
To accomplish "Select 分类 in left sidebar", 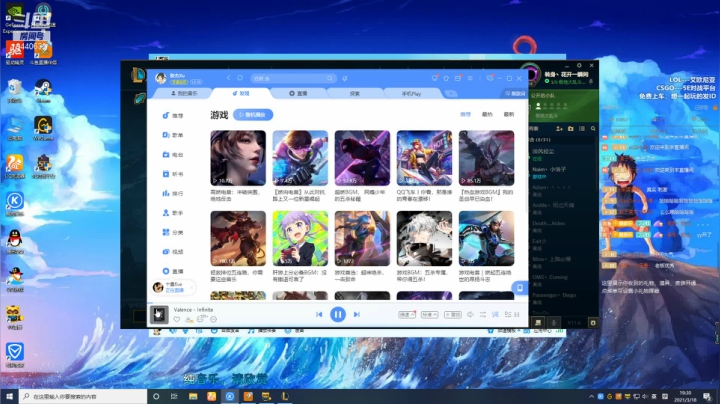I will [173, 232].
